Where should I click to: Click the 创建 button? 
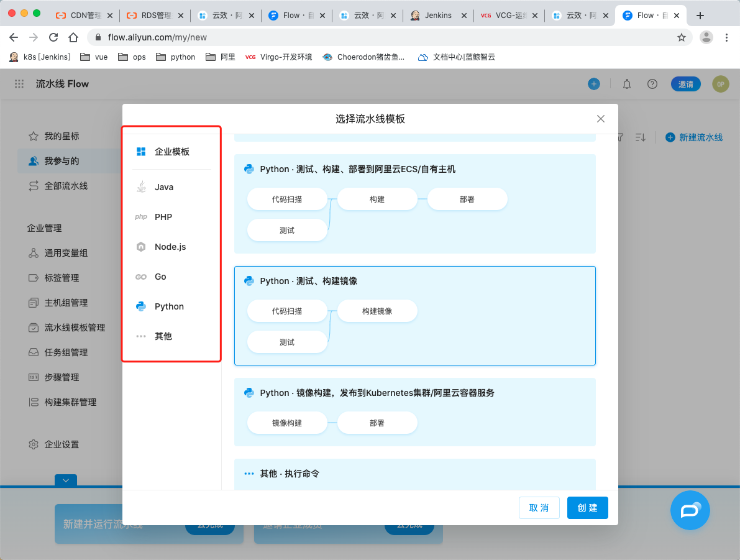click(x=588, y=508)
